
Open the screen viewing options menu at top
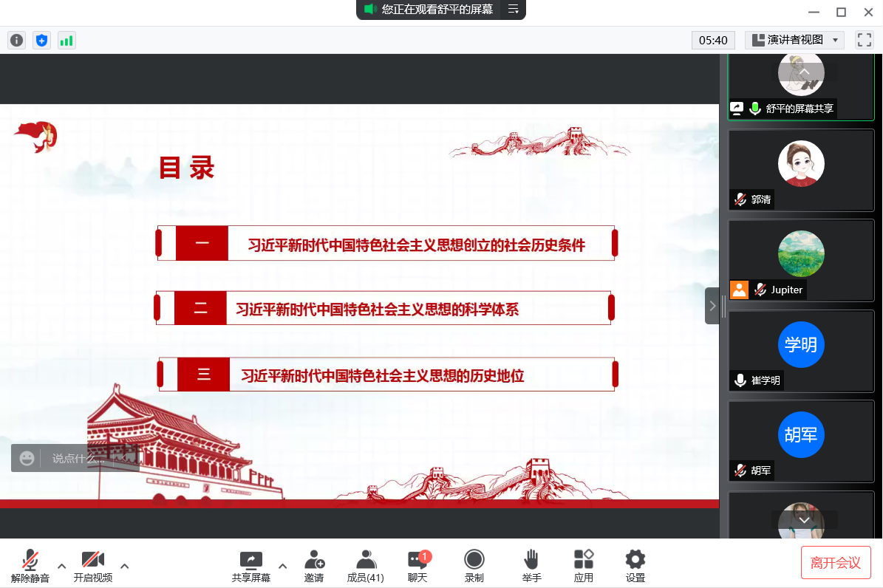(513, 10)
